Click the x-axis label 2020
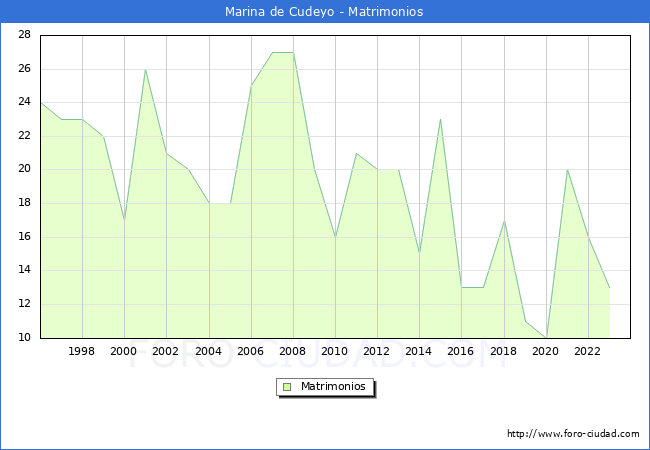This screenshot has width=650, height=450. pyautogui.click(x=546, y=351)
